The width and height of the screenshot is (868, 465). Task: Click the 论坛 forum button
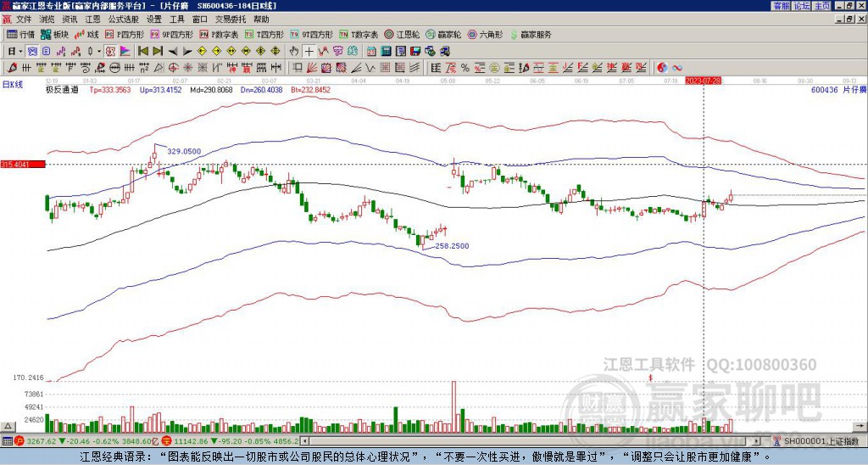coord(801,6)
